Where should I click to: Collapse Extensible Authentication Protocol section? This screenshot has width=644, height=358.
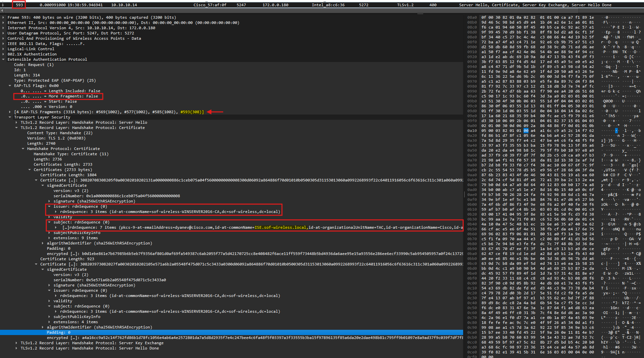point(3,59)
